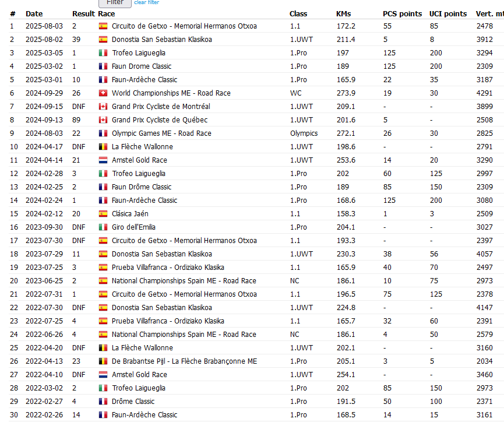Screen dimensions: 504x422
Task: Click the clear filter link
Action: click(x=147, y=2)
